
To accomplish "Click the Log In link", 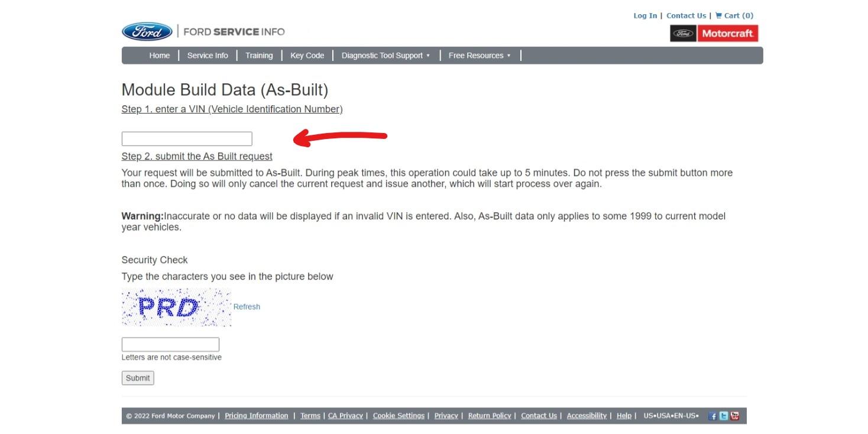I will pyautogui.click(x=645, y=15).
